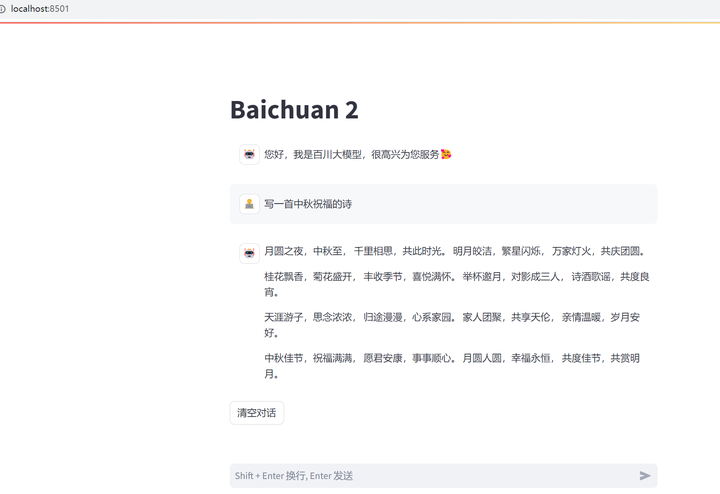
Task: Click the Baichuan 2 heading
Action: (294, 110)
